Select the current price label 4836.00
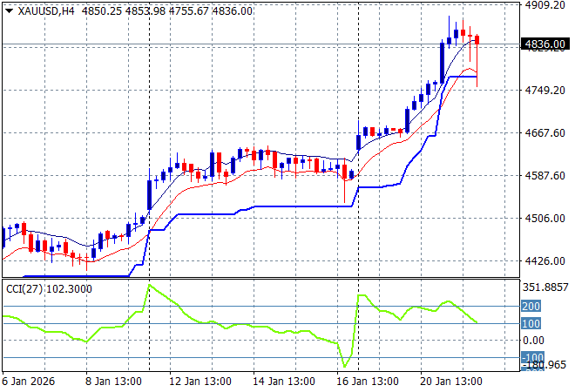Screen dimensions: 575x392 [x=545, y=44]
